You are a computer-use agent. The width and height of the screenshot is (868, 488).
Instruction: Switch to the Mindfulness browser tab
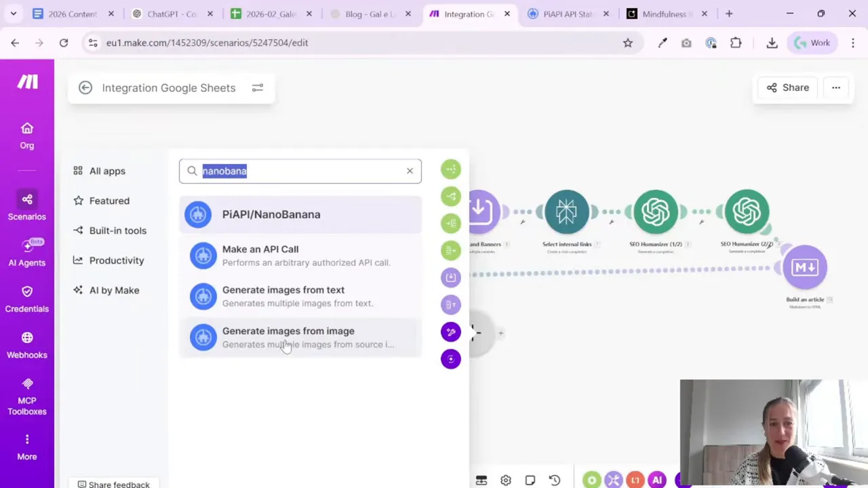pyautogui.click(x=667, y=14)
